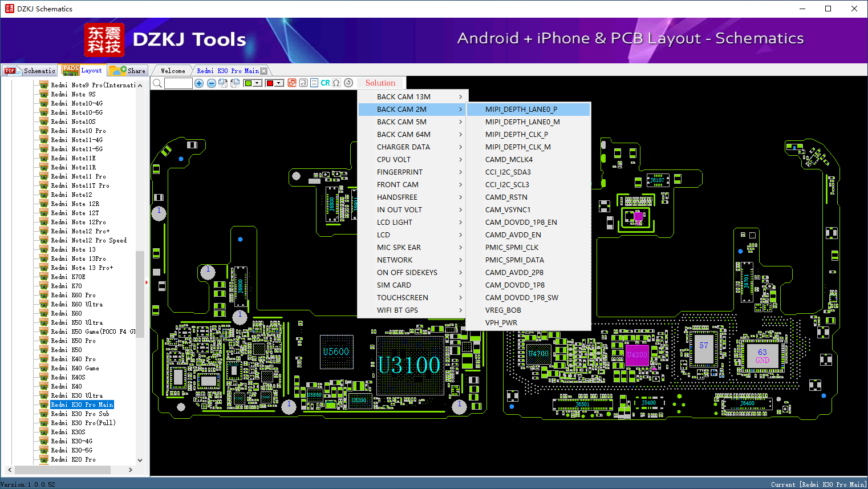Select Redmi Note12 Pro Speed in tree
This screenshot has width=868, height=489.
click(x=89, y=240)
